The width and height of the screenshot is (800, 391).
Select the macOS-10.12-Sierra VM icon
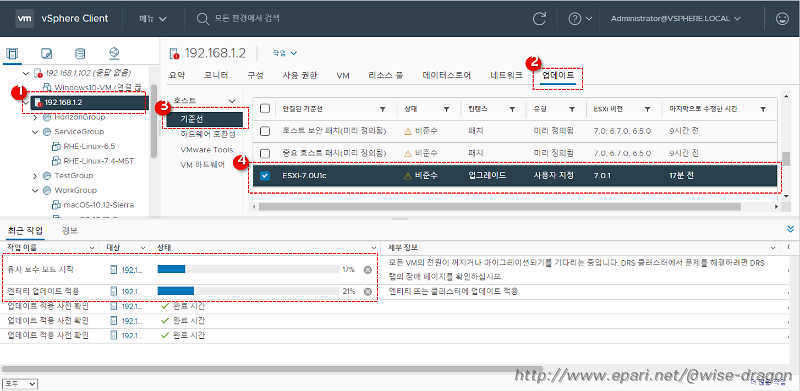click(56, 205)
